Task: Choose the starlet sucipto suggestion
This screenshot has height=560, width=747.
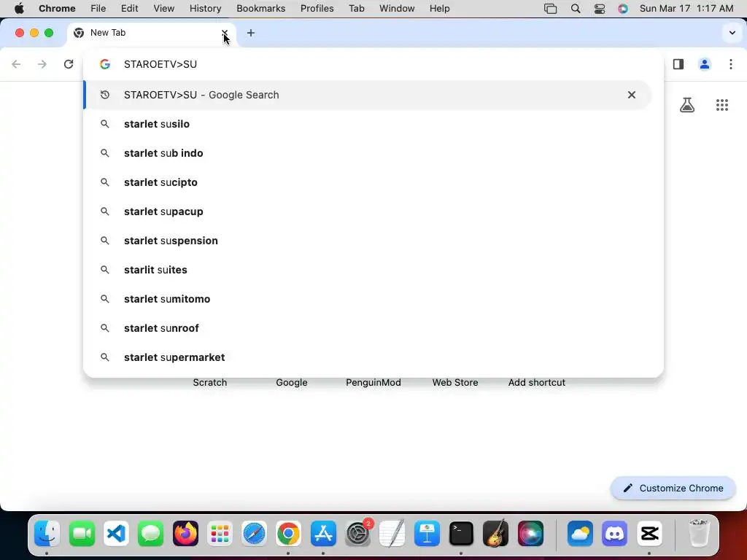Action: [x=368, y=182]
